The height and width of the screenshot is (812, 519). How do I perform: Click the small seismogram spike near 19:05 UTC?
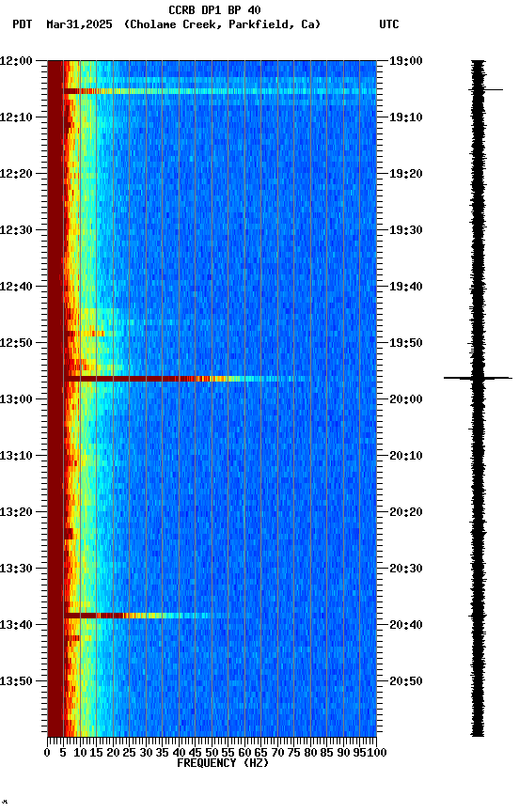point(486,90)
